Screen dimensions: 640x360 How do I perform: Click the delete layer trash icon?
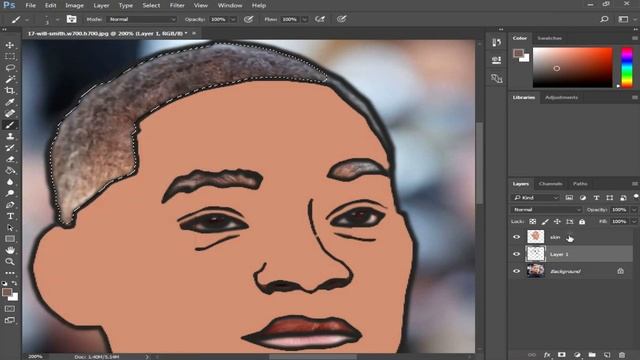622,355
